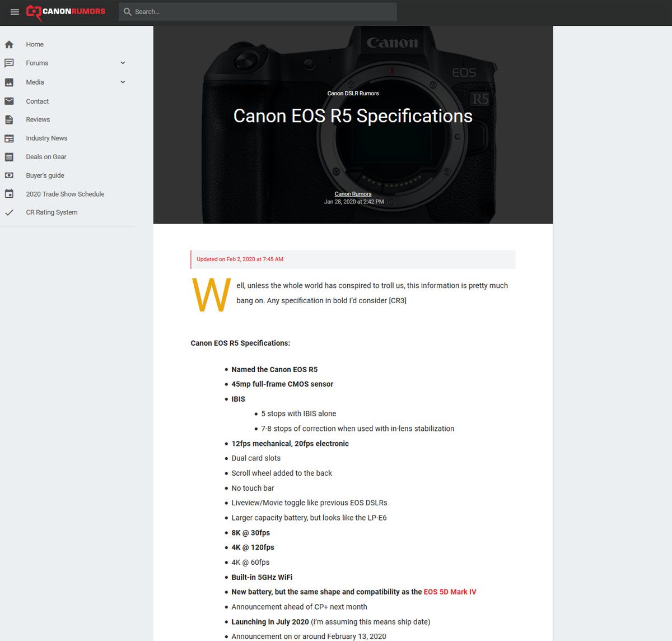Click the Canon DSLR Rumors category link
The height and width of the screenshot is (641, 672).
point(353,94)
